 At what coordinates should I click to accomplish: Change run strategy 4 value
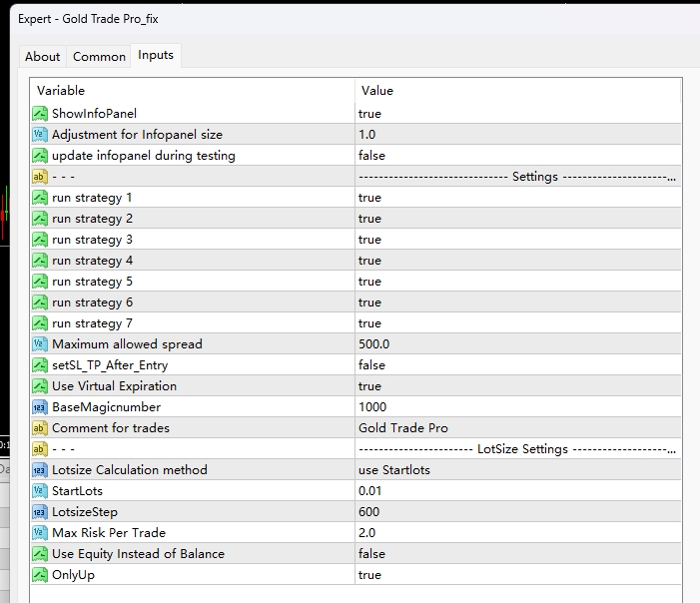pyautogui.click(x=518, y=261)
